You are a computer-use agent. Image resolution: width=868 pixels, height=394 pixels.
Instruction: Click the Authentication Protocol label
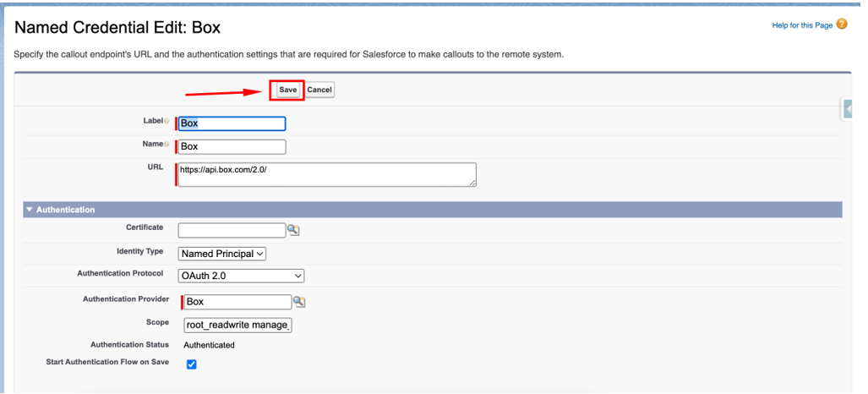(x=120, y=274)
